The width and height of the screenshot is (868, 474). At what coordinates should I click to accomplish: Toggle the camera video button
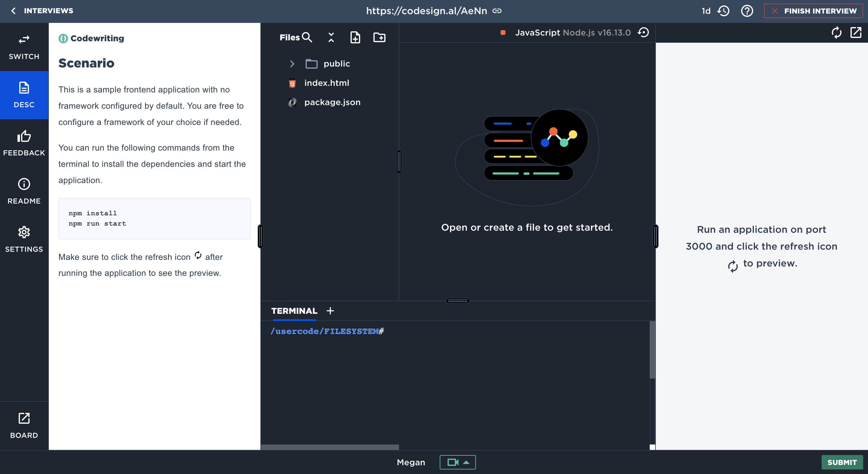pyautogui.click(x=452, y=462)
